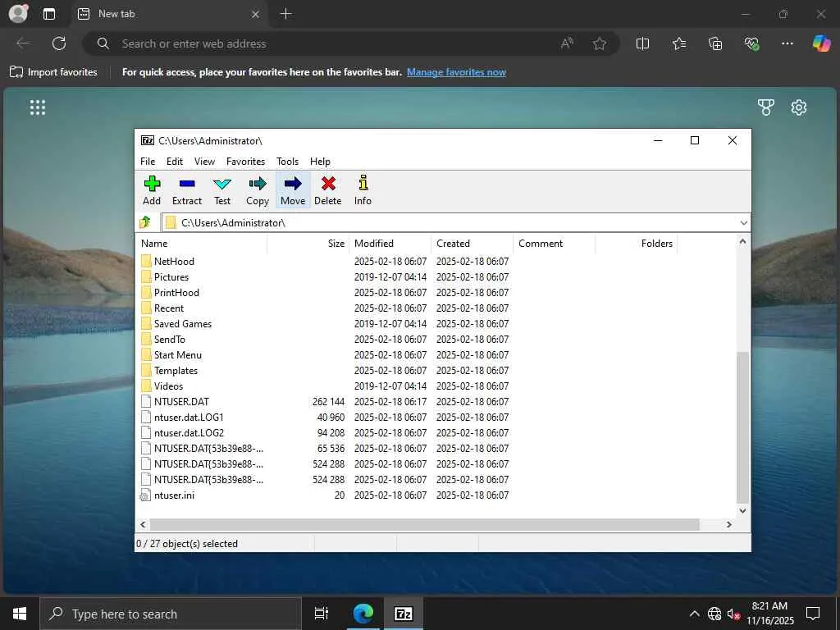
Task: Open the Favorites menu
Action: pos(245,162)
